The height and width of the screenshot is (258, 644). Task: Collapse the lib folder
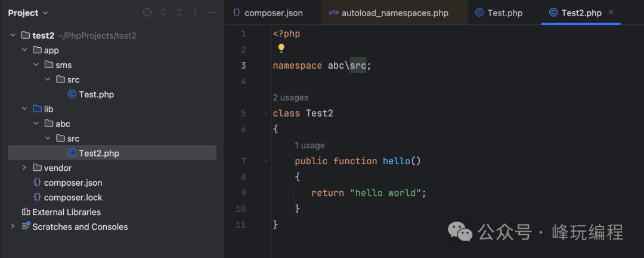pos(24,109)
